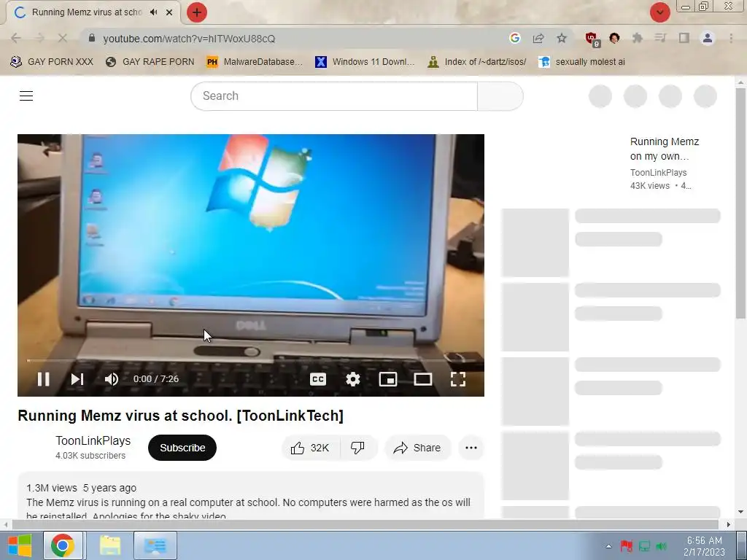Open the media controls toolbar icon
Viewport: 747px width, 560px height.
(660, 38)
